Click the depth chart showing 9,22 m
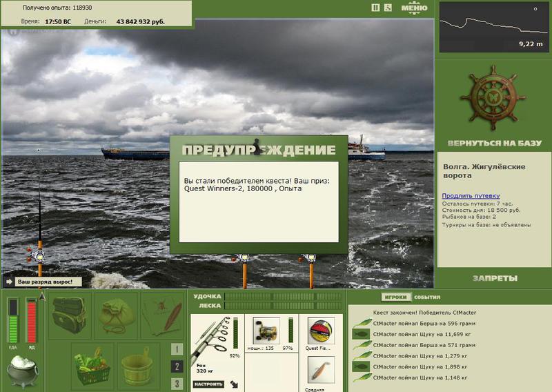552x392 pixels. coord(493,27)
